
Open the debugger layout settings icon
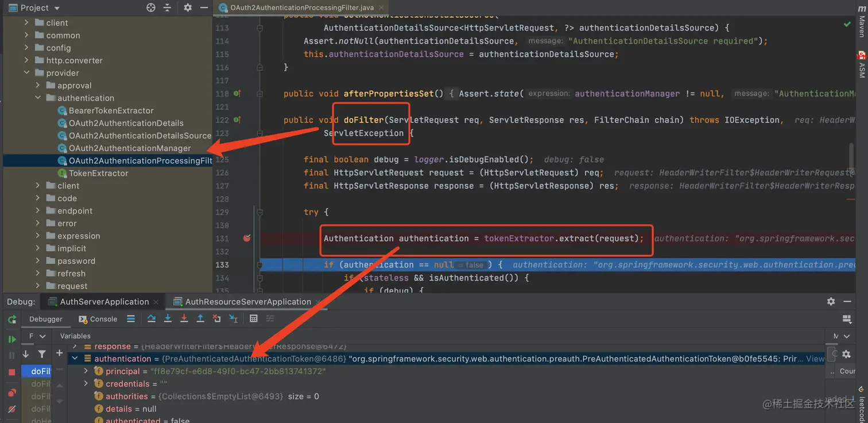coord(846,319)
